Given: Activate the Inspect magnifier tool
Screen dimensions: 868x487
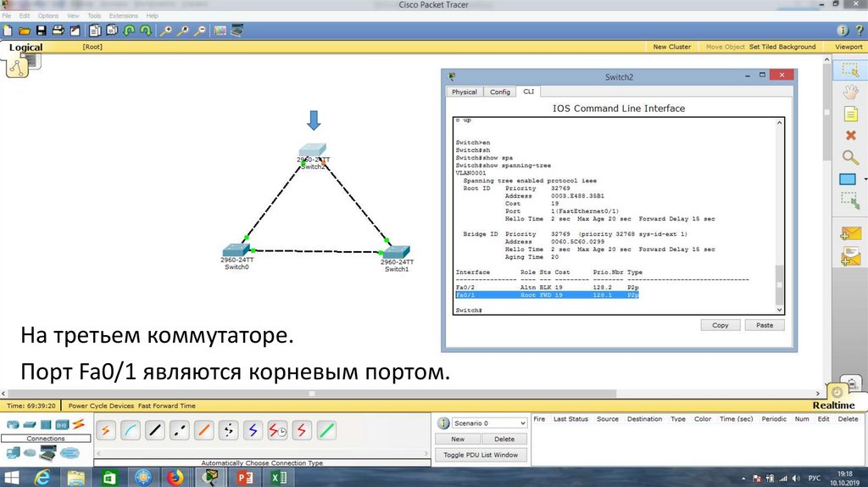Looking at the screenshot, I should (850, 157).
